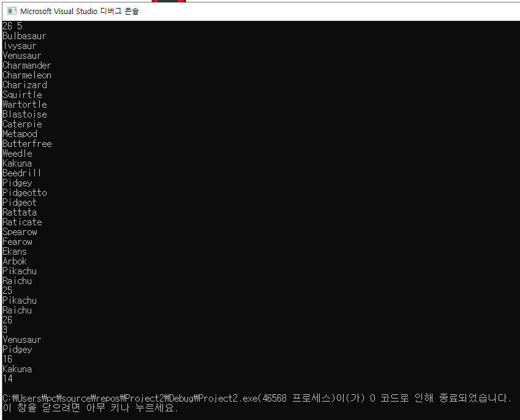Screen dimensions: 520x420
Task: Select the single digit 3 line
Action: click(x=5, y=330)
